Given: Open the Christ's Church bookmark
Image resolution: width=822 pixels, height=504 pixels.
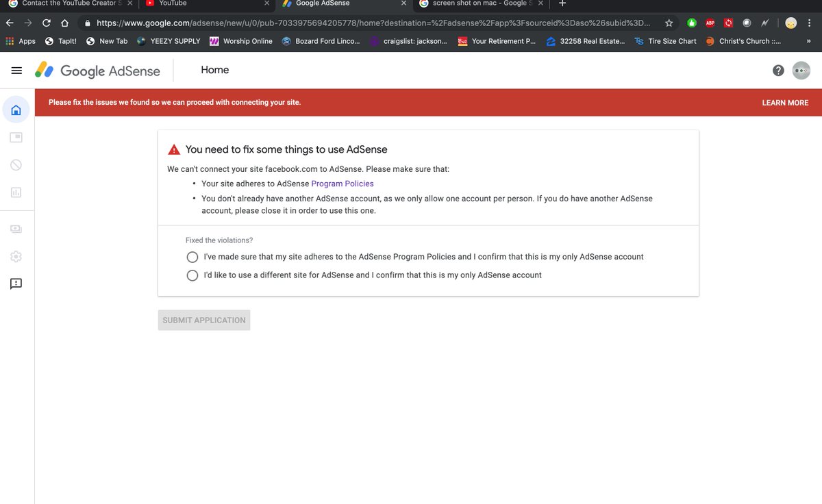Looking at the screenshot, I should click(x=743, y=41).
